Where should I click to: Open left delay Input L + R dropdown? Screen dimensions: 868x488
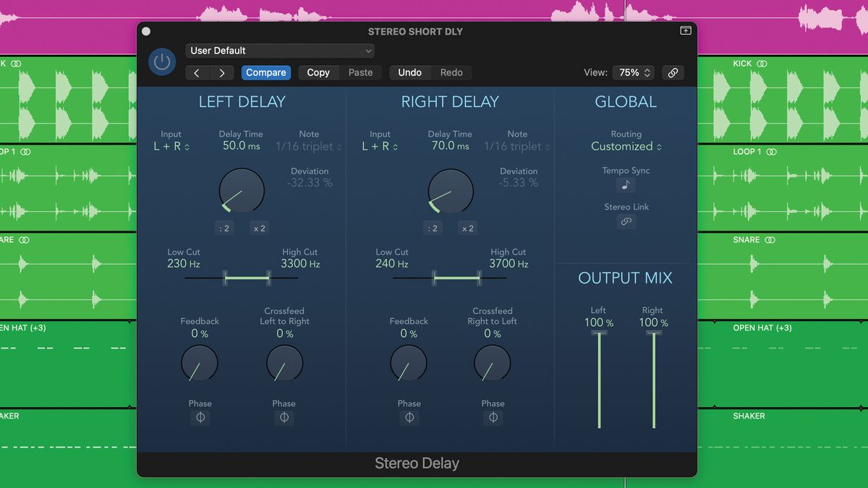[x=171, y=146]
